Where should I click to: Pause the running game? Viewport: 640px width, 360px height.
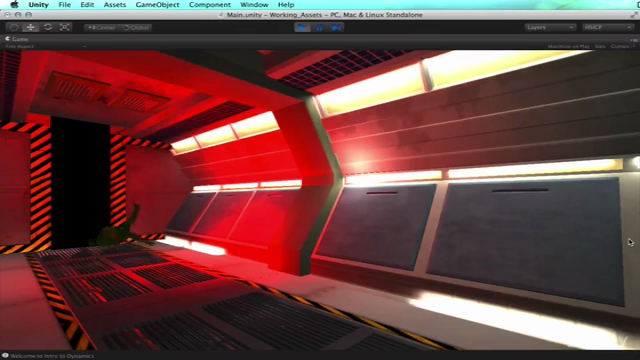(319, 27)
